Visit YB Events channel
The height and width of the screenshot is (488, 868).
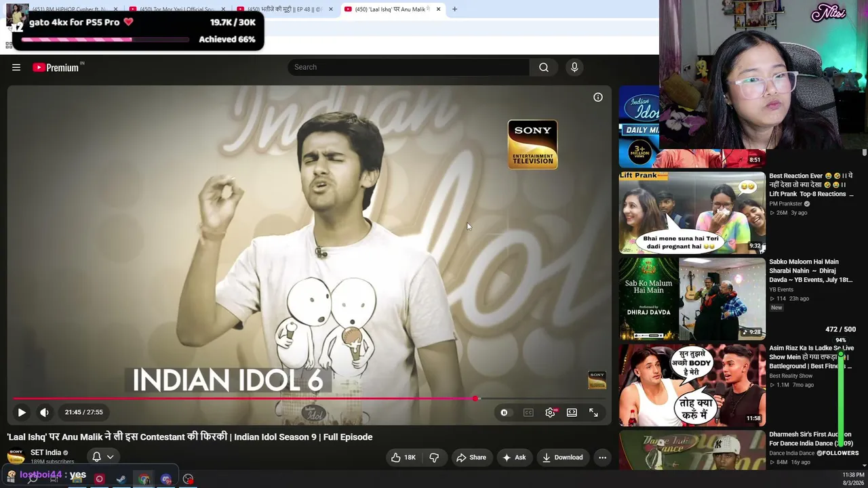tap(781, 289)
